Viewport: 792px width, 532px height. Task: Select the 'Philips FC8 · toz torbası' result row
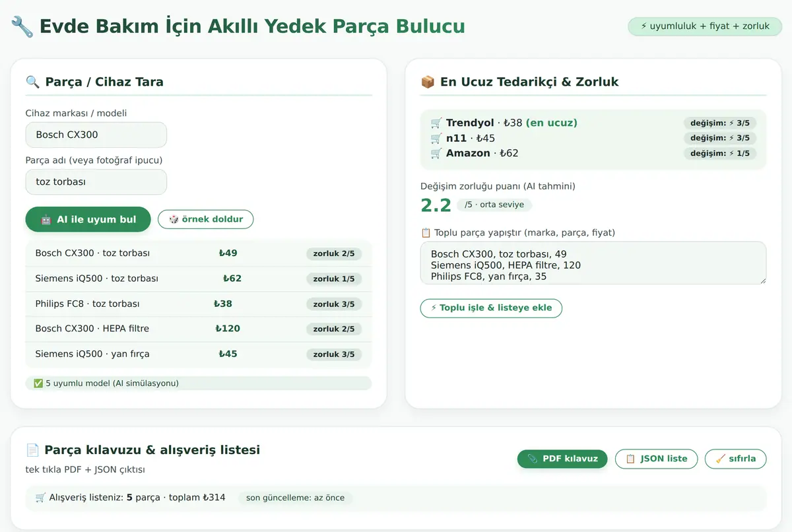pyautogui.click(x=199, y=304)
